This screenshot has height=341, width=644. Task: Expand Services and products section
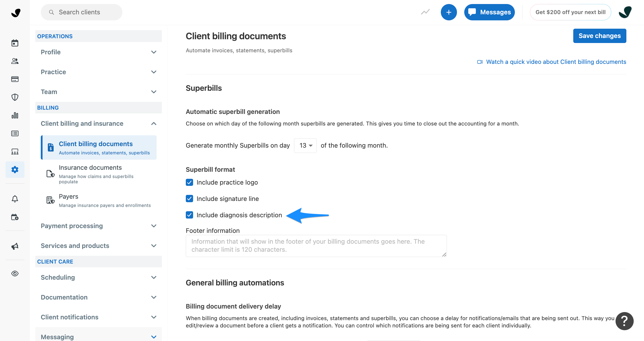pyautogui.click(x=98, y=246)
